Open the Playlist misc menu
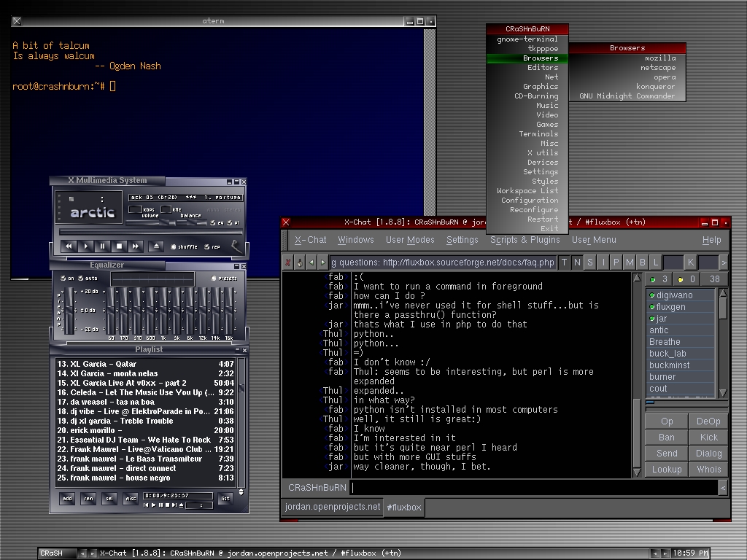 pos(130,499)
